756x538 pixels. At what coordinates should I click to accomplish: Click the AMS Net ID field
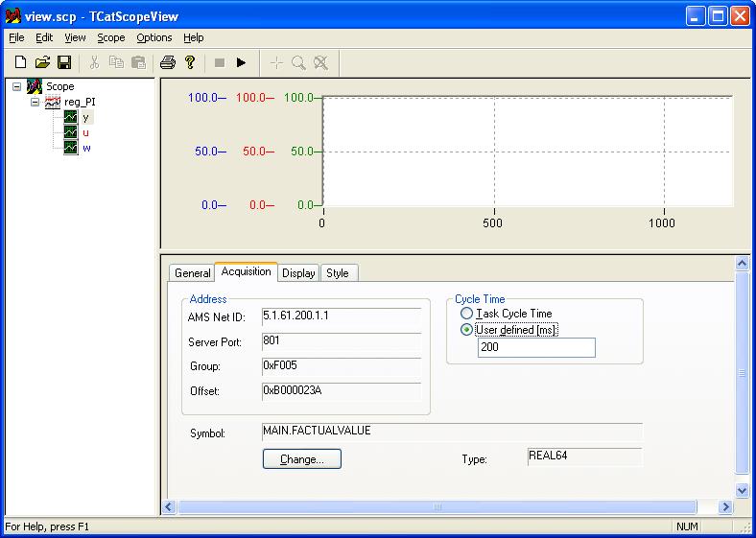(342, 316)
